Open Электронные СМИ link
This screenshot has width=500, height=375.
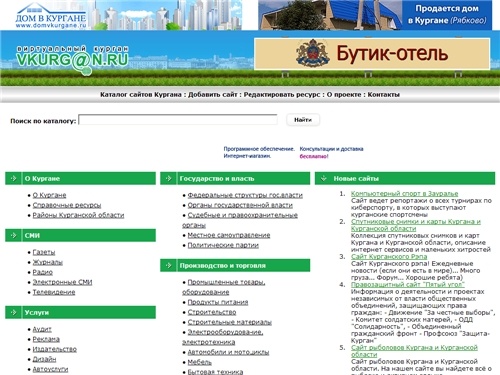pyautogui.click(x=62, y=282)
